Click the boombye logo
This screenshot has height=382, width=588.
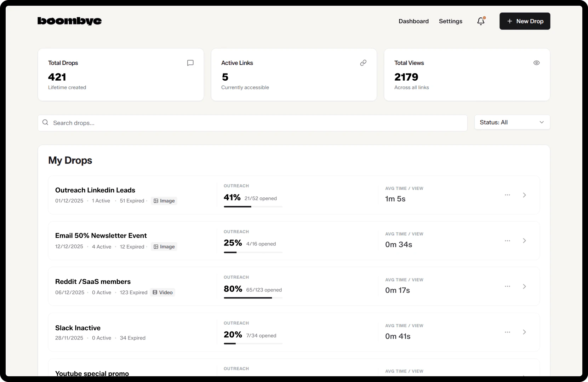(69, 21)
